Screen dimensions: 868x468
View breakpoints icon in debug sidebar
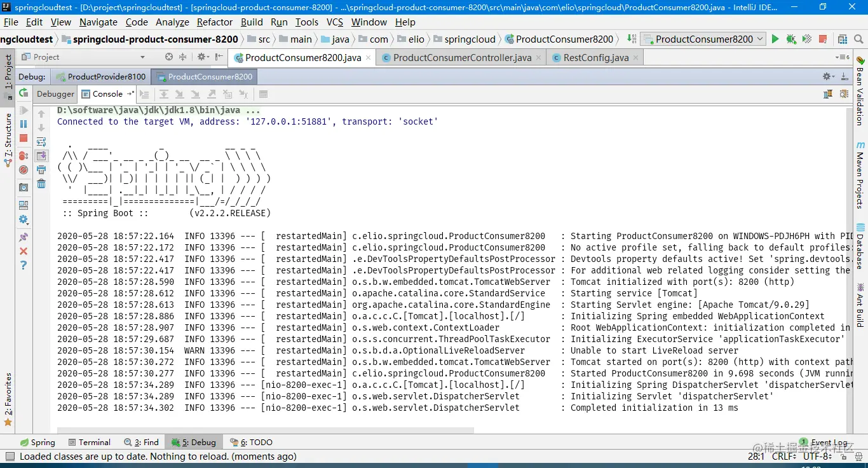pyautogui.click(x=24, y=156)
